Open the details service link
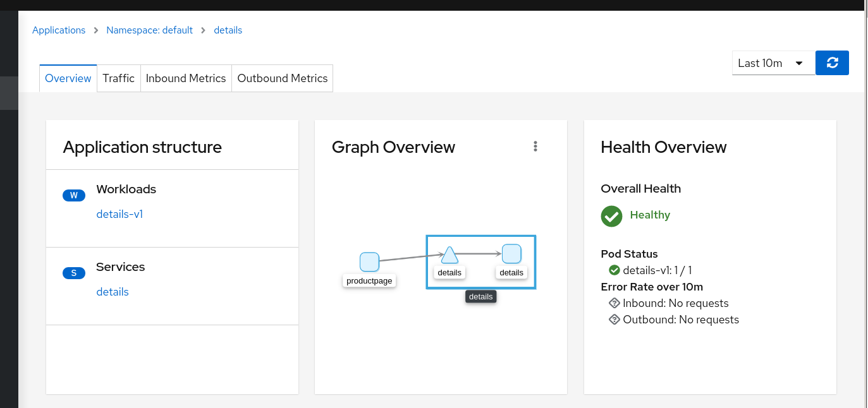This screenshot has width=868, height=408. [113, 292]
